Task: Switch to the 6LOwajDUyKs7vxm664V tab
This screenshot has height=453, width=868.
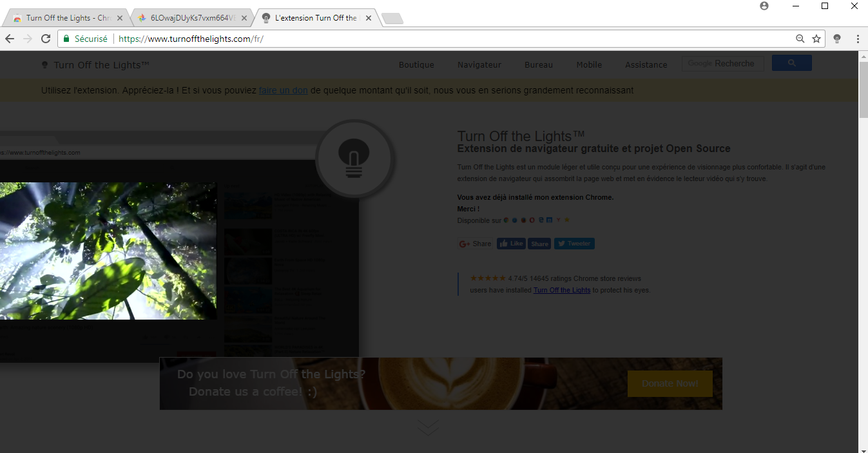Action: pyautogui.click(x=192, y=18)
